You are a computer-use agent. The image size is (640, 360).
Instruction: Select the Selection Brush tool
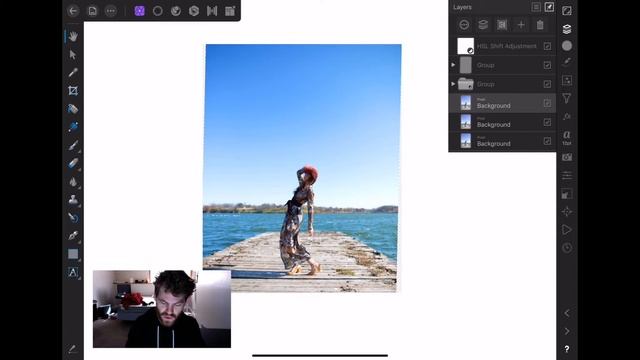pyautogui.click(x=73, y=109)
